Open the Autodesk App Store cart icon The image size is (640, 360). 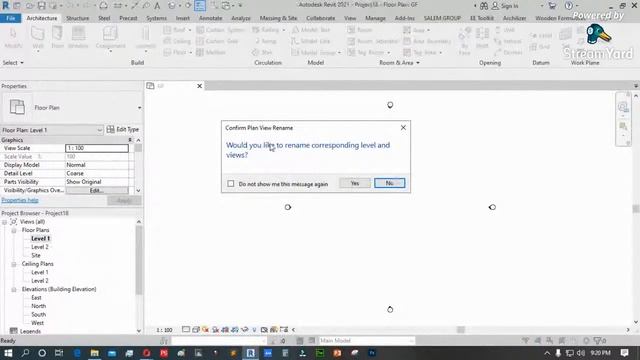coord(552,6)
